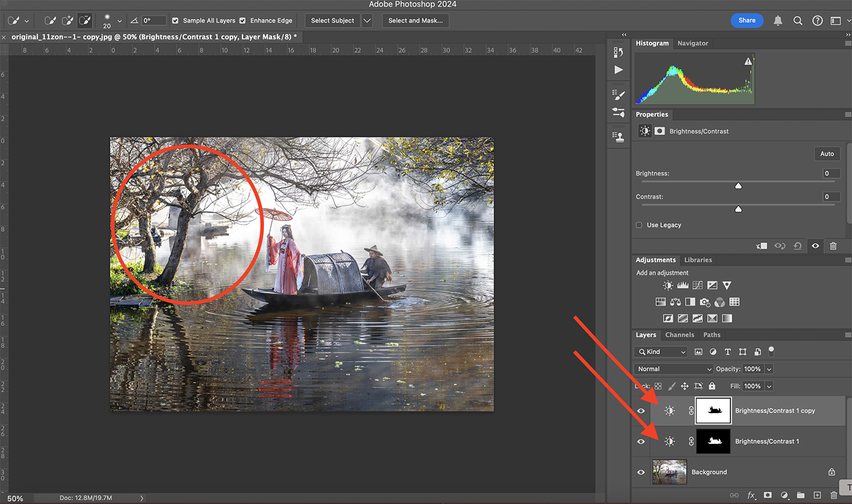The width and height of the screenshot is (852, 504).
Task: Toggle the layer filtering on/off switch
Action: point(771,351)
